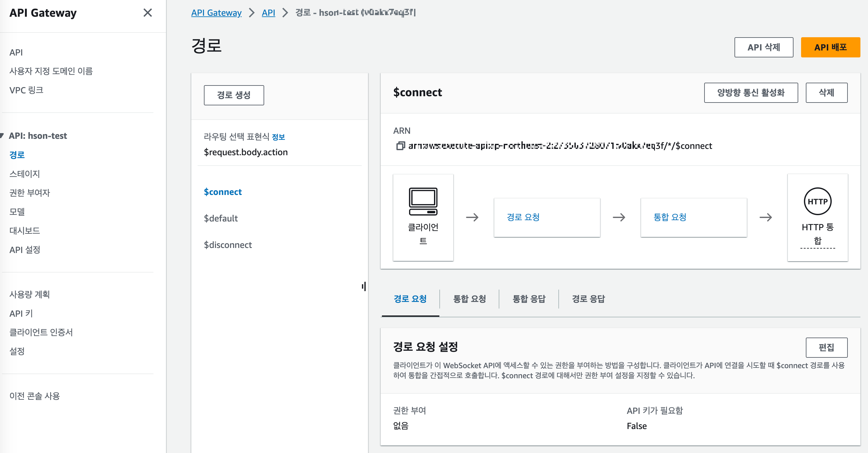Close the API Gateway sidebar panel

click(148, 13)
